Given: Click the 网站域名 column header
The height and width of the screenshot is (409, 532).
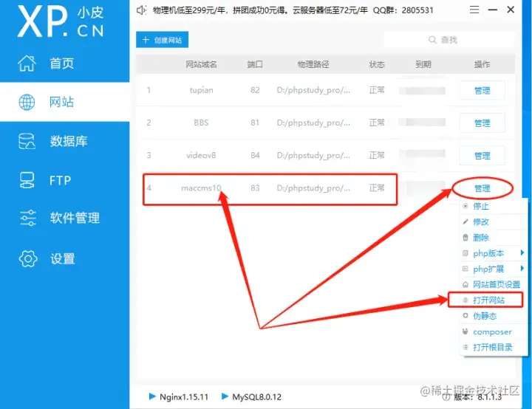Looking at the screenshot, I should [201, 64].
